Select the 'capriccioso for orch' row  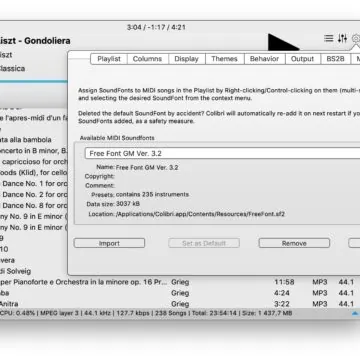(34, 162)
